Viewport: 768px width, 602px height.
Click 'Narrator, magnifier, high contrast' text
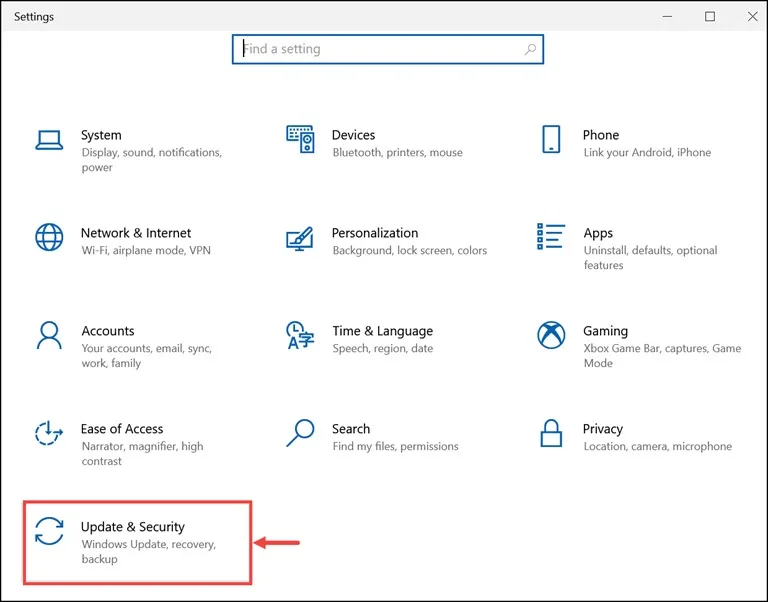(143, 454)
